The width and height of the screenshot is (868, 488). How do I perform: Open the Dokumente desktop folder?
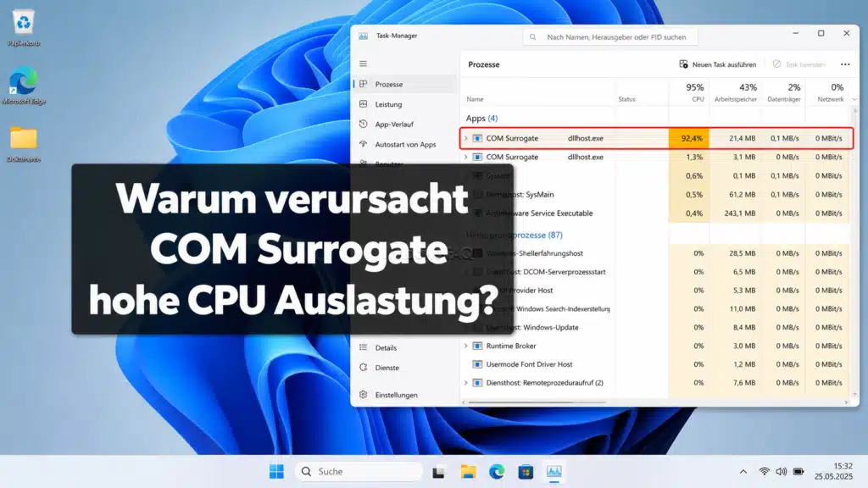coord(23,144)
